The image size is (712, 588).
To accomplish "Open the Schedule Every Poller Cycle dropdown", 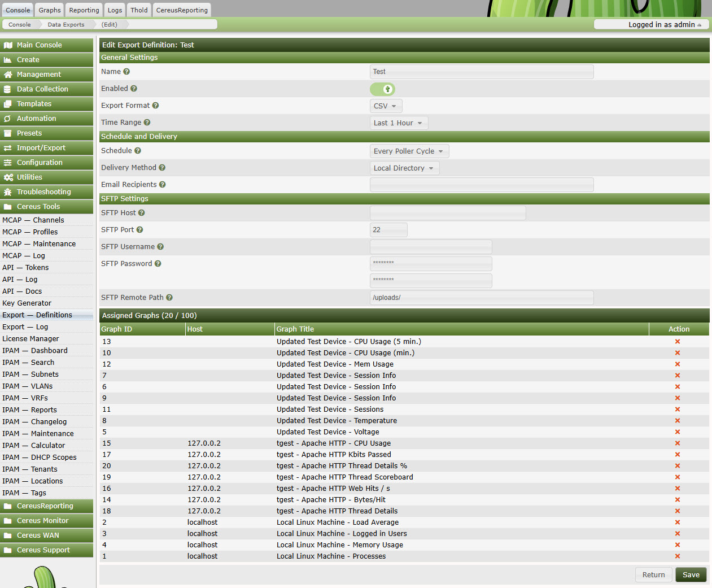I will 409,151.
